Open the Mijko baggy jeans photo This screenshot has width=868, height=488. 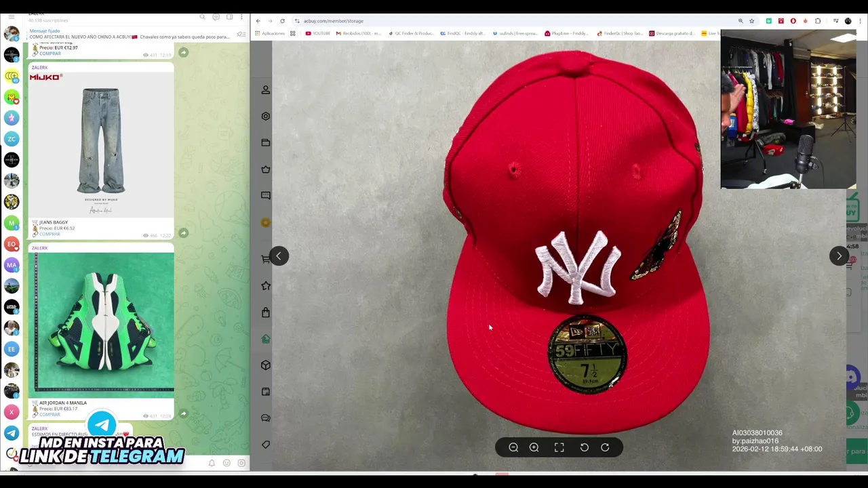[x=101, y=144]
